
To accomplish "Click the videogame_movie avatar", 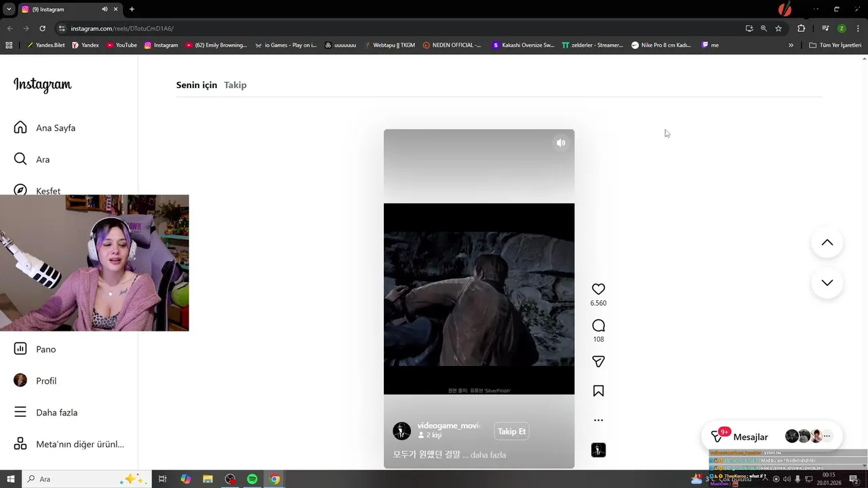I will coord(401,430).
